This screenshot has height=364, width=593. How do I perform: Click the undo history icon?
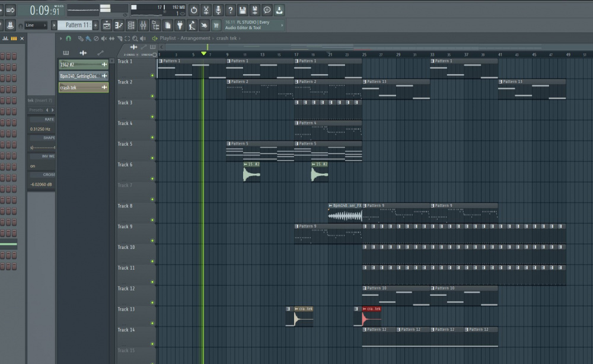click(194, 10)
